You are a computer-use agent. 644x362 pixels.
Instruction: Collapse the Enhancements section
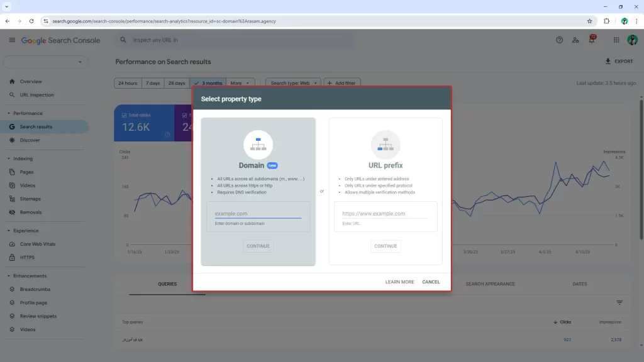(x=9, y=276)
